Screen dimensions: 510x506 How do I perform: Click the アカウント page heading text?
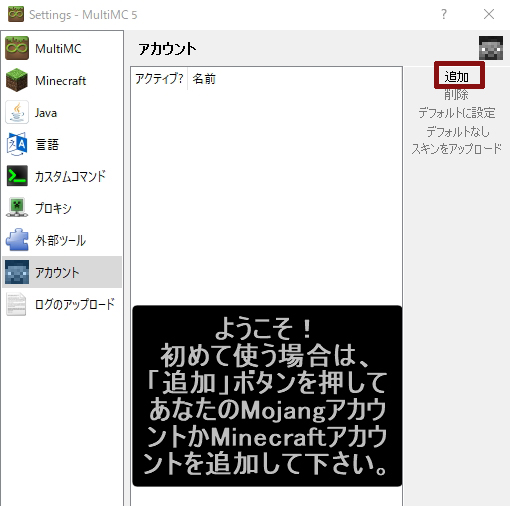(167, 49)
